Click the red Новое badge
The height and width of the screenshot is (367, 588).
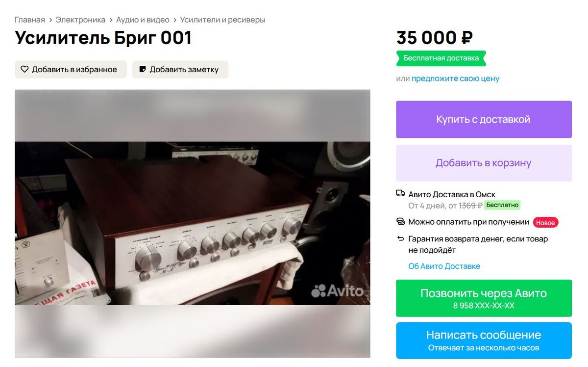point(545,223)
